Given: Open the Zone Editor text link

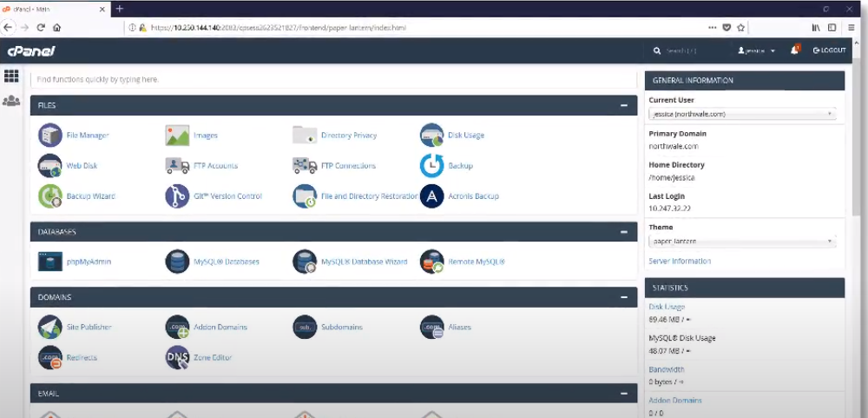Looking at the screenshot, I should click(x=213, y=357).
